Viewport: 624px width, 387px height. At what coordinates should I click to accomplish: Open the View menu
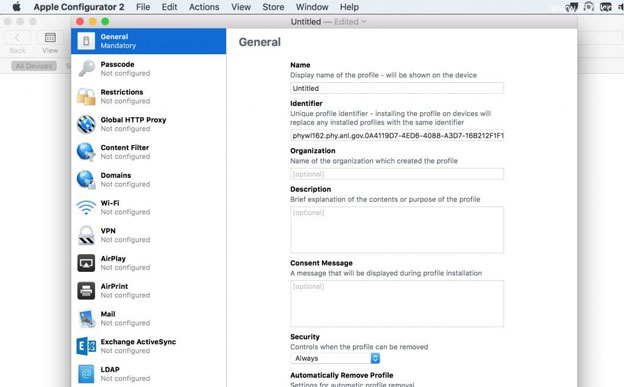241,7
